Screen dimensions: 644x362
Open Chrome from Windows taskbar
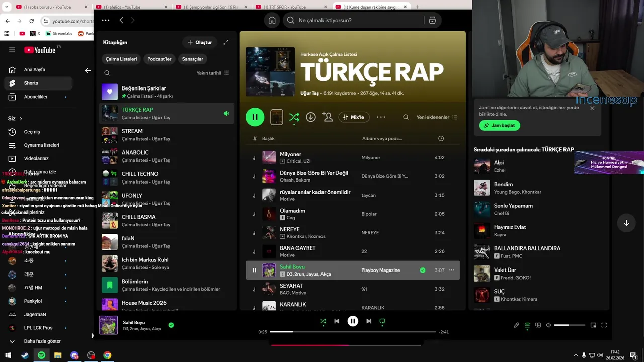pos(107,355)
